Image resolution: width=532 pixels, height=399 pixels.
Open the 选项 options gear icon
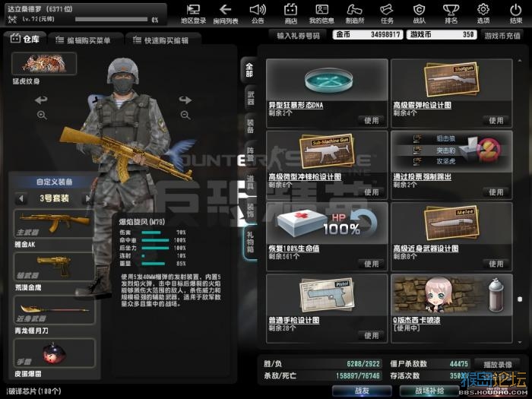coord(483,14)
